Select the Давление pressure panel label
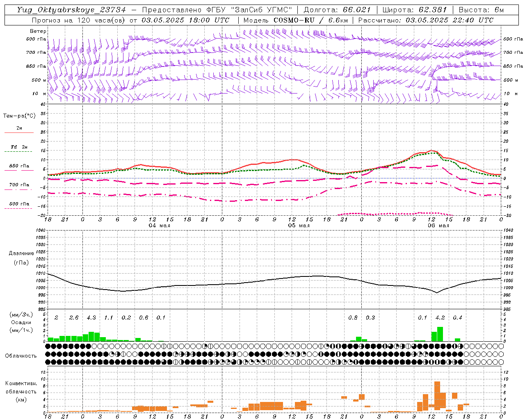The height and width of the screenshot is (420, 525). pyautogui.click(x=21, y=253)
